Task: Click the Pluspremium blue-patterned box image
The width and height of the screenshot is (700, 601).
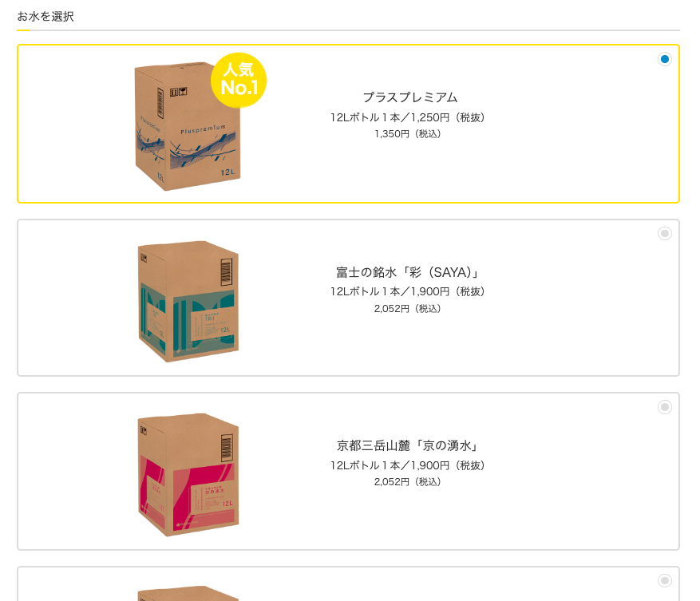Action: 188,126
